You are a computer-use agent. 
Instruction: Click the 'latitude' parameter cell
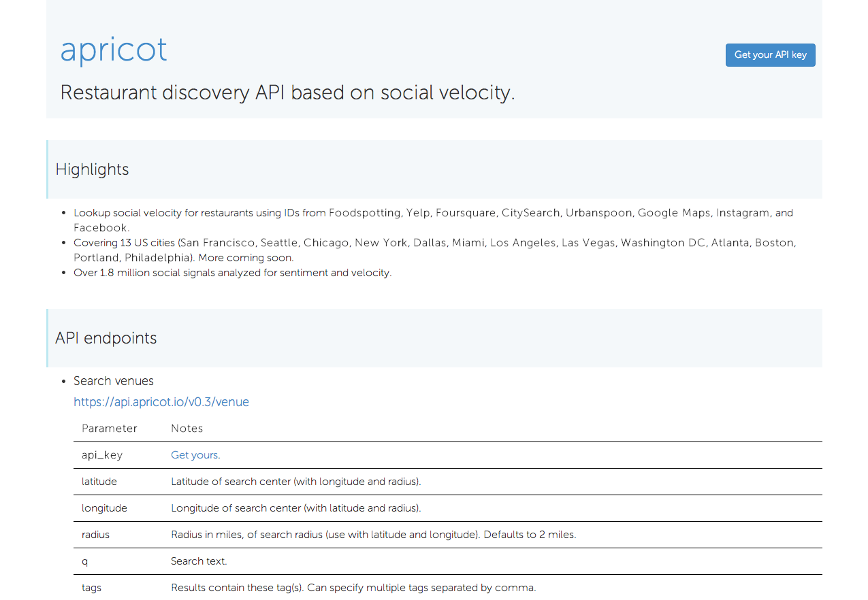[x=99, y=482]
